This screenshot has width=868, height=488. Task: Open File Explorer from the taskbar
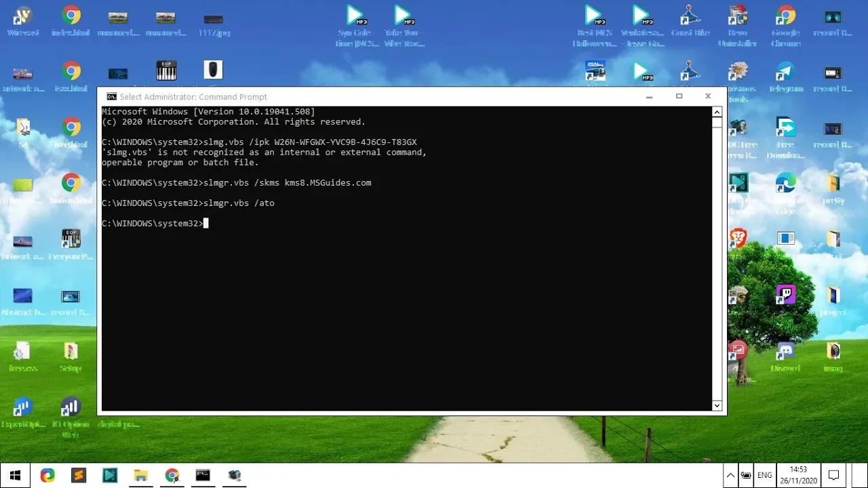point(140,475)
